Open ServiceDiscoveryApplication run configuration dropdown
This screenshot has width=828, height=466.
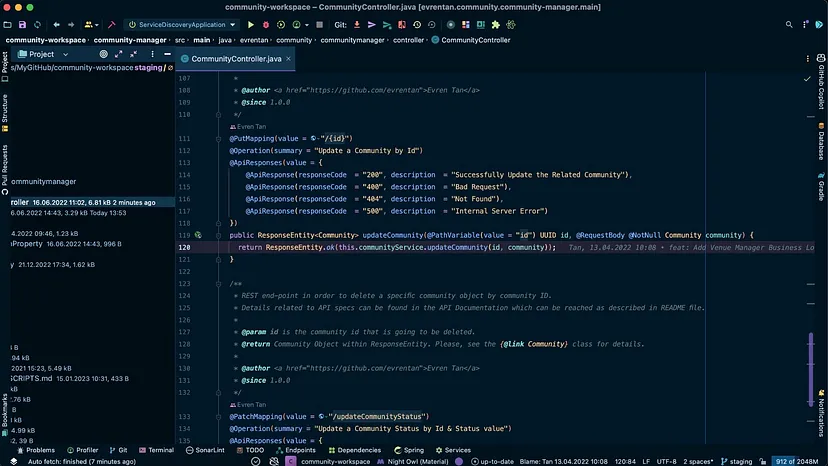[x=182, y=25]
